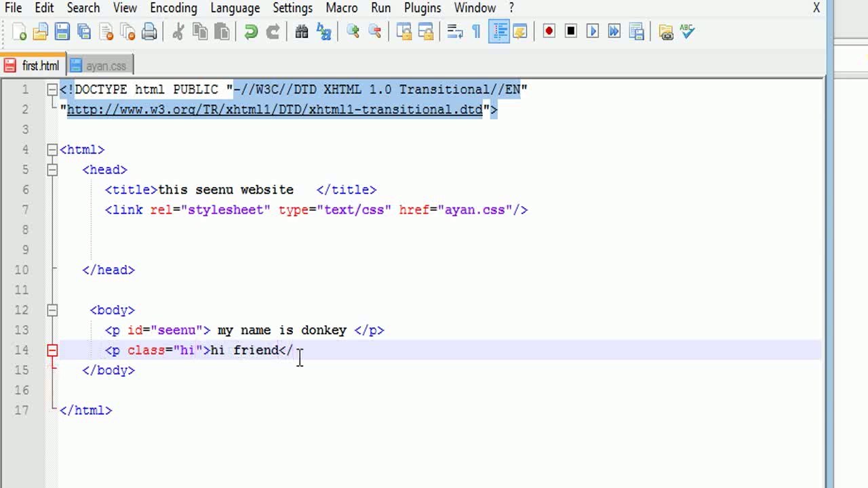Open a file using the Open folder icon
The width and height of the screenshot is (868, 488).
[41, 32]
